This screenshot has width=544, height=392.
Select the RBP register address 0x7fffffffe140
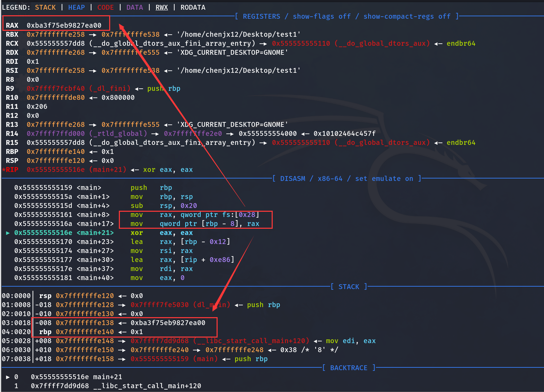(56, 151)
